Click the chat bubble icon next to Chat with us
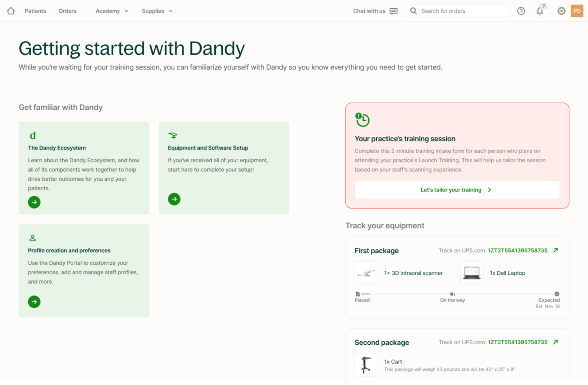Viewport: 588px width, 385px height. tap(393, 11)
